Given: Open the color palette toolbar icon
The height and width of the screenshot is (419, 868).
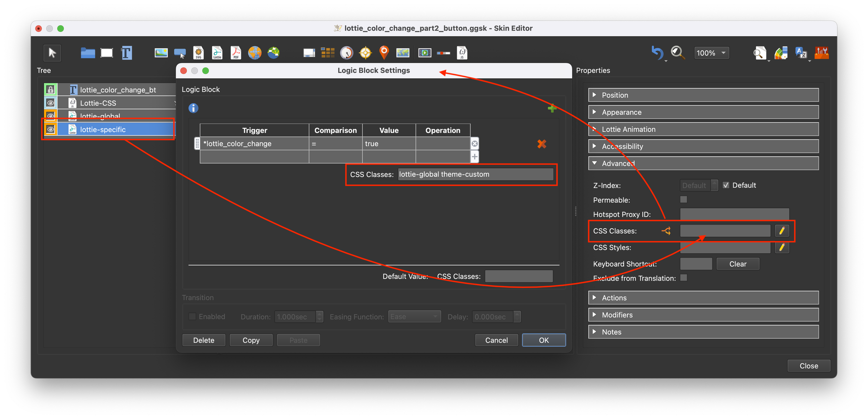Looking at the screenshot, I should (x=781, y=53).
